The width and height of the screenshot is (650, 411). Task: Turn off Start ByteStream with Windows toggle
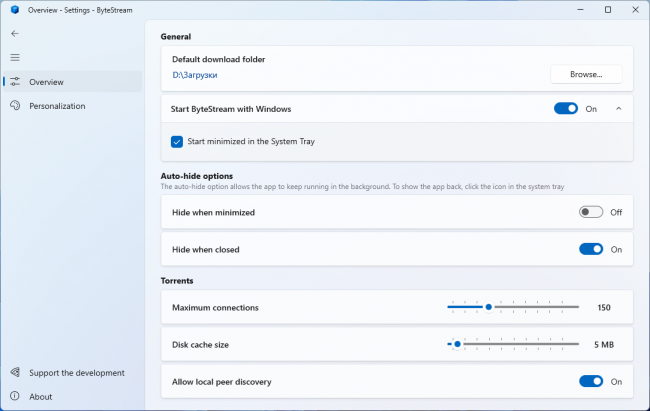(x=566, y=109)
